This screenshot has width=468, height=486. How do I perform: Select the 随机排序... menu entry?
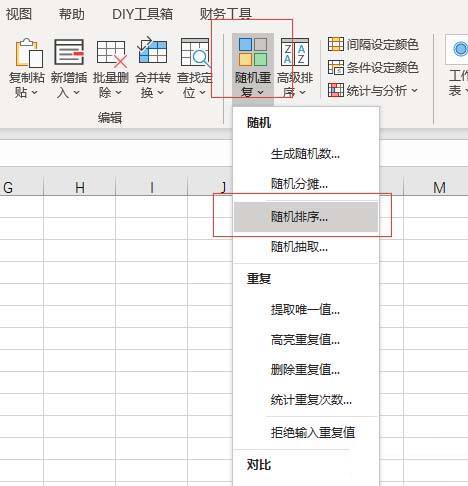[306, 217]
